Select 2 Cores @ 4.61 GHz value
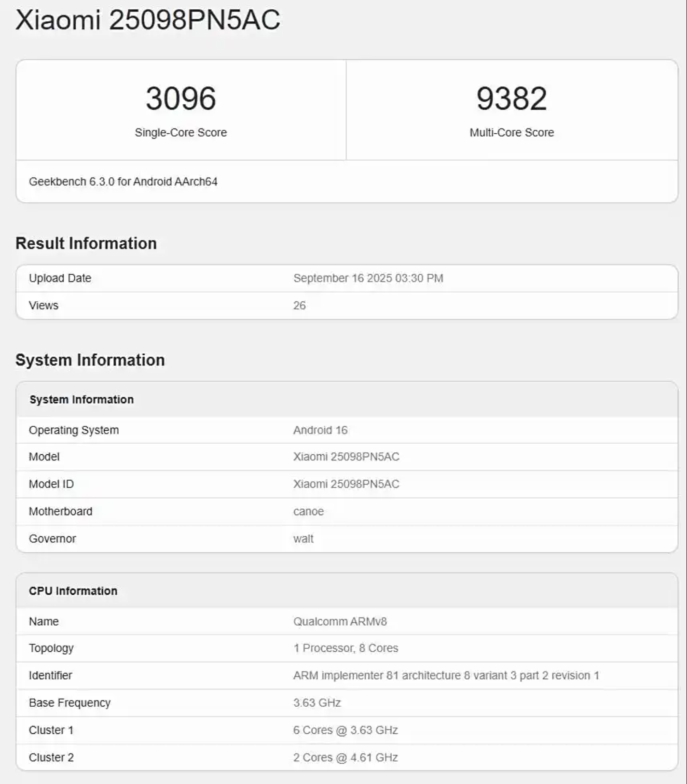The width and height of the screenshot is (687, 784). (x=345, y=757)
